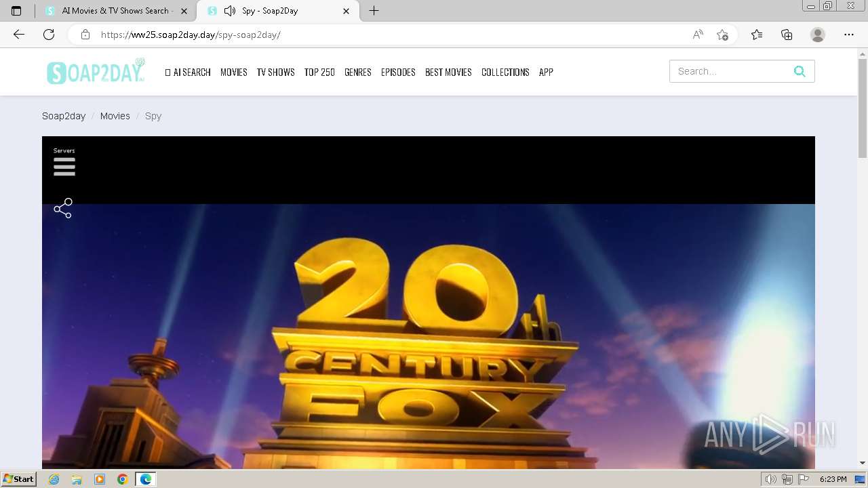This screenshot has width=868, height=488.
Task: Open the profile avatar menu
Action: click(x=818, y=35)
